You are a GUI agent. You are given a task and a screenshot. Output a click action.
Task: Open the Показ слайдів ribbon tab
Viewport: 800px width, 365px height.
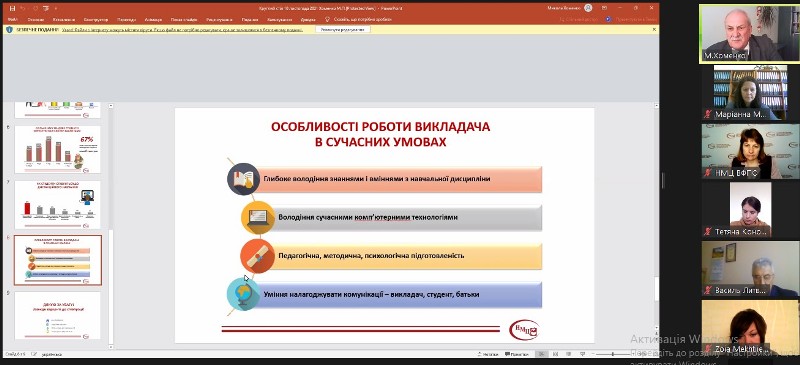(184, 19)
